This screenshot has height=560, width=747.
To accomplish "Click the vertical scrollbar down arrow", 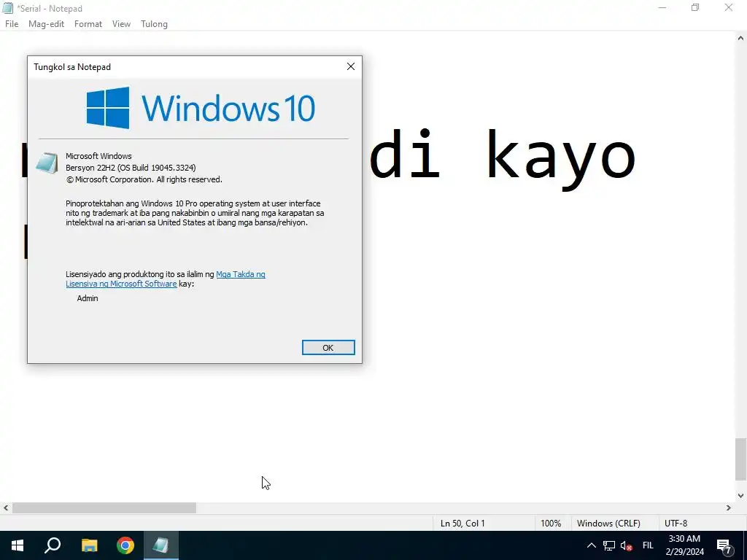I will coord(741,496).
